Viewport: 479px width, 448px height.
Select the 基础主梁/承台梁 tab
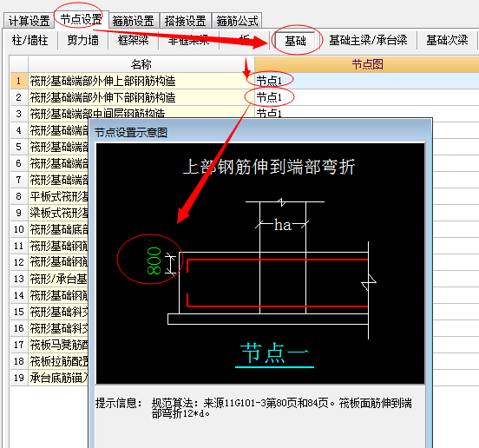(368, 40)
